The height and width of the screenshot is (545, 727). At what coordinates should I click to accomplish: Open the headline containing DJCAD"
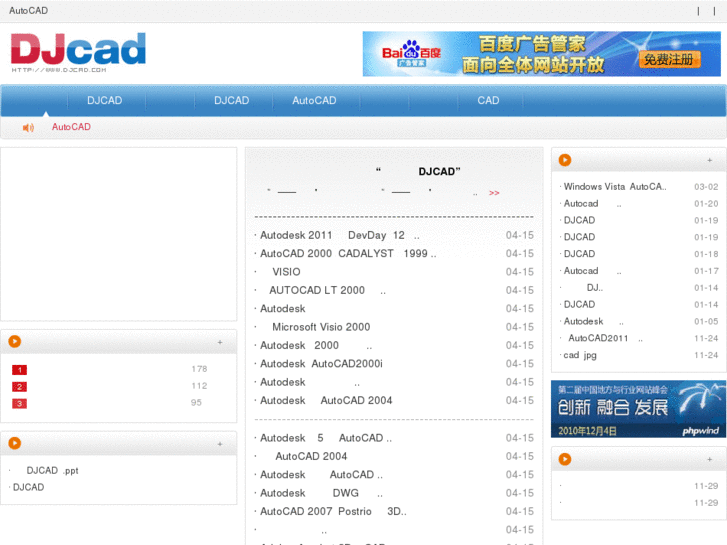click(418, 172)
